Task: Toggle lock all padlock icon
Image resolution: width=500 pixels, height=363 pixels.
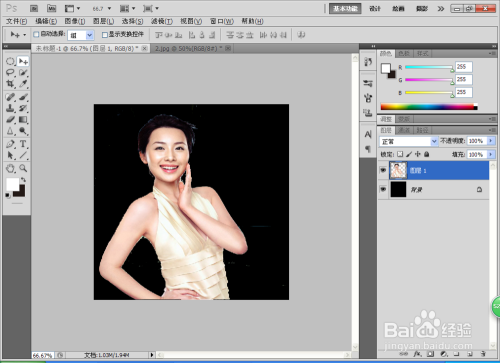Action: point(426,154)
